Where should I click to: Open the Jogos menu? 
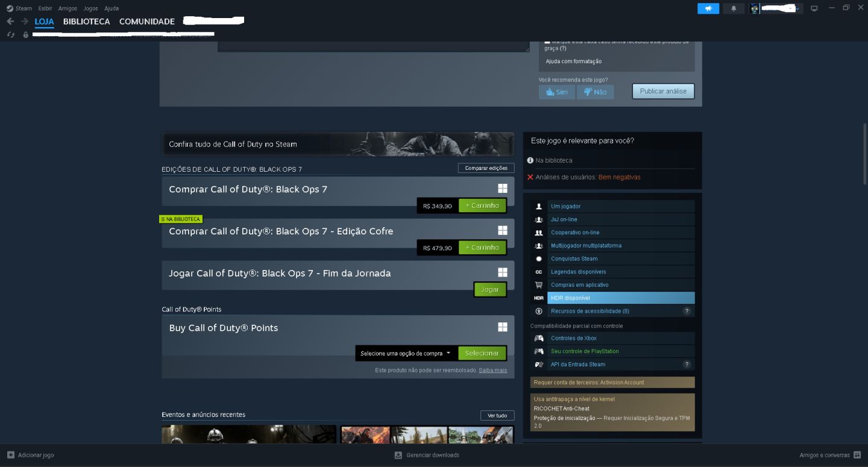point(90,8)
